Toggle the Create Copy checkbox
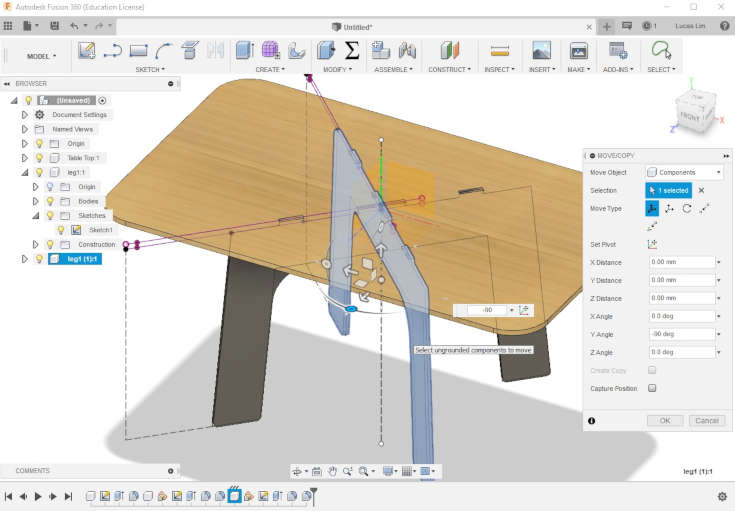The height and width of the screenshot is (511, 735). coord(652,370)
